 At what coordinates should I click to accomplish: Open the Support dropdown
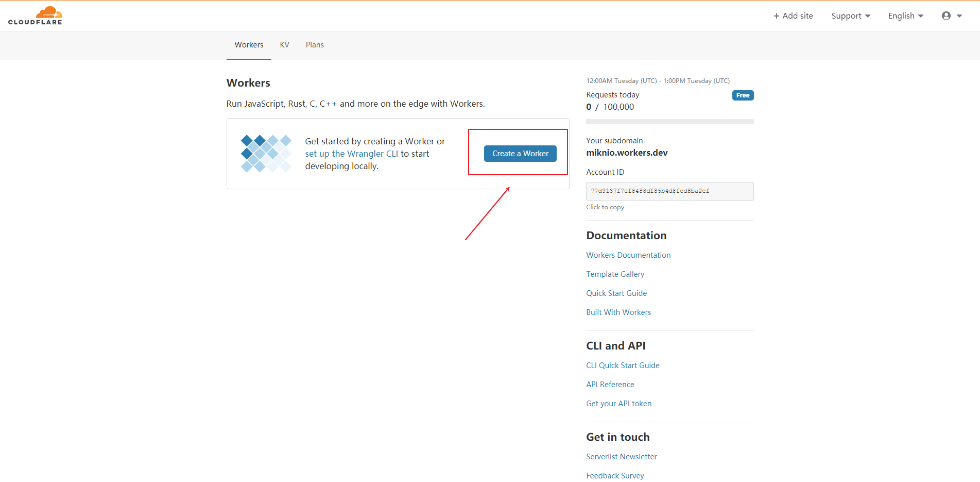click(x=850, y=15)
